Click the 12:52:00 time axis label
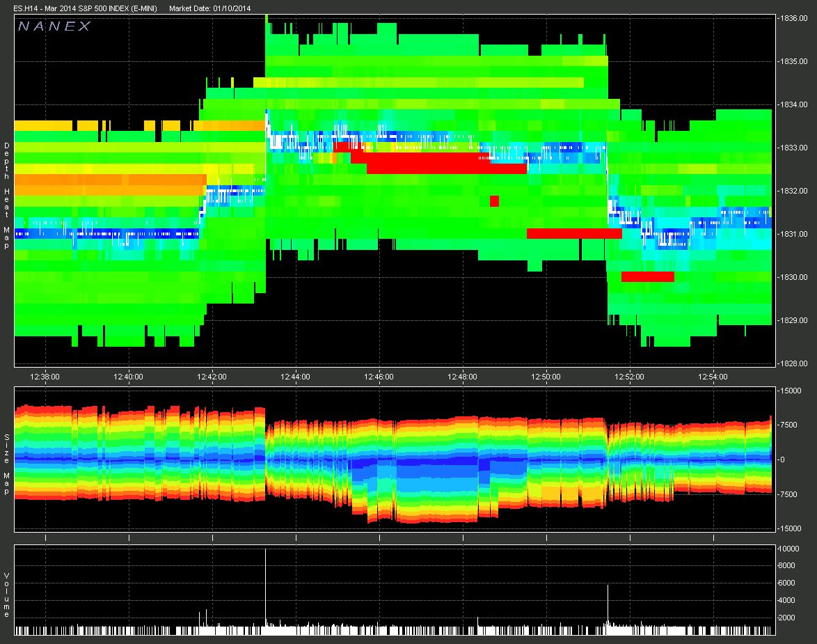This screenshot has height=644, width=817. tap(629, 377)
